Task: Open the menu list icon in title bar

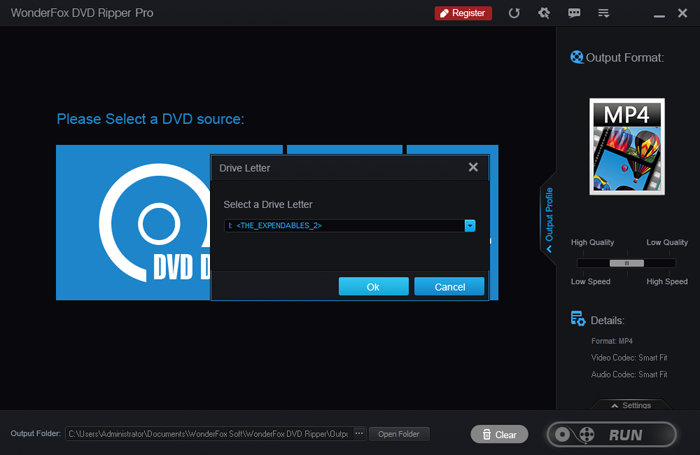Action: (x=604, y=13)
